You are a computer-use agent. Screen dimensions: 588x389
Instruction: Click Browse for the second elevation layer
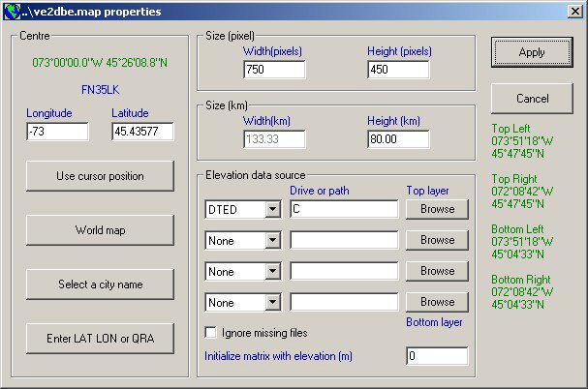pos(437,240)
